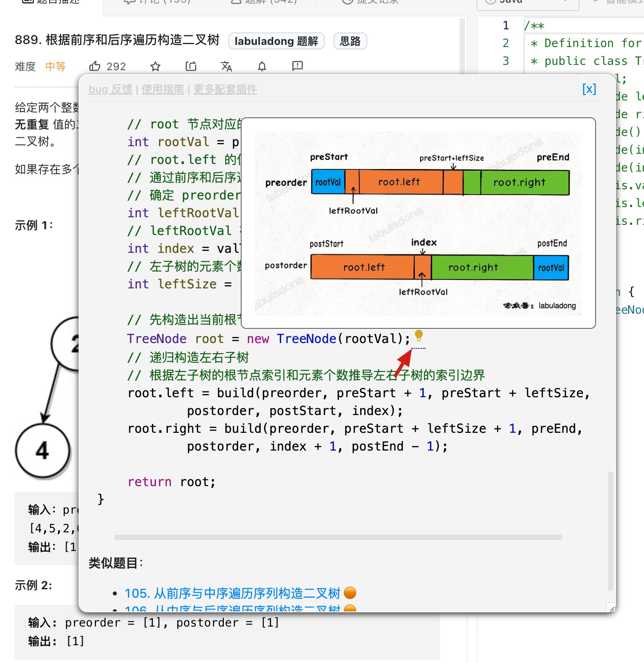Click the 类似题目 heading

[x=115, y=563]
